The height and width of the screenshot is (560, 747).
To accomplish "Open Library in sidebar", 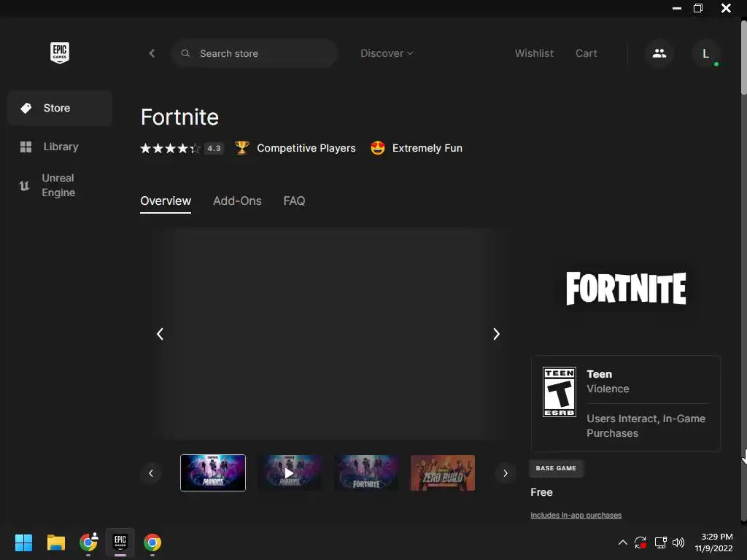I will [x=60, y=147].
